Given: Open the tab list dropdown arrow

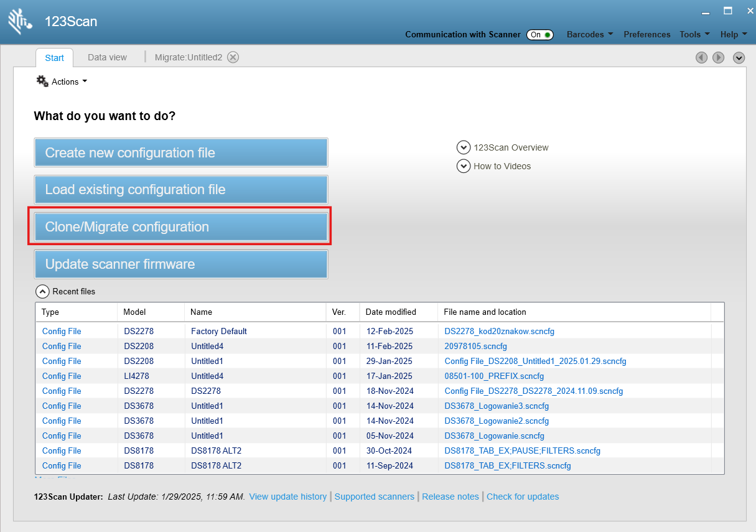Looking at the screenshot, I should 739,57.
